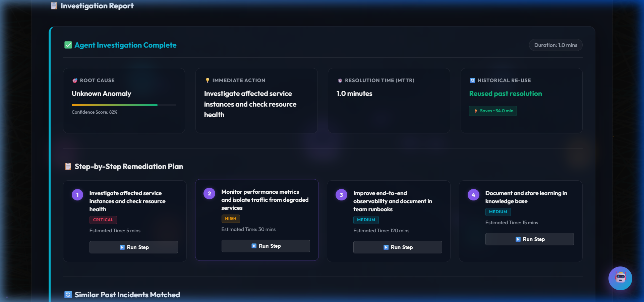Click Estimated Time: 30 mins text
The width and height of the screenshot is (644, 302).
tap(248, 229)
